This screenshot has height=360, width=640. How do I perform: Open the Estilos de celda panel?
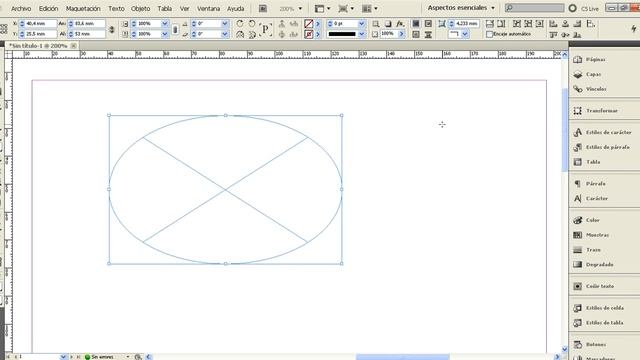[598, 308]
